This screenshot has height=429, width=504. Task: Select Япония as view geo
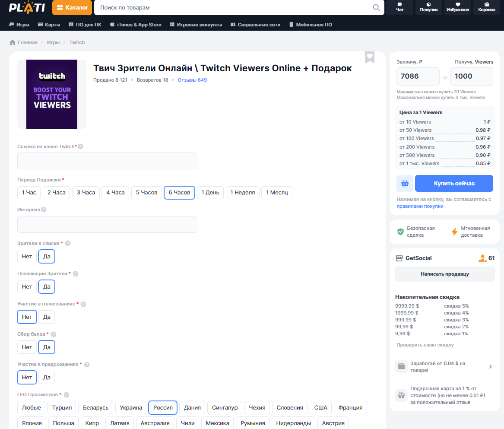click(x=32, y=423)
